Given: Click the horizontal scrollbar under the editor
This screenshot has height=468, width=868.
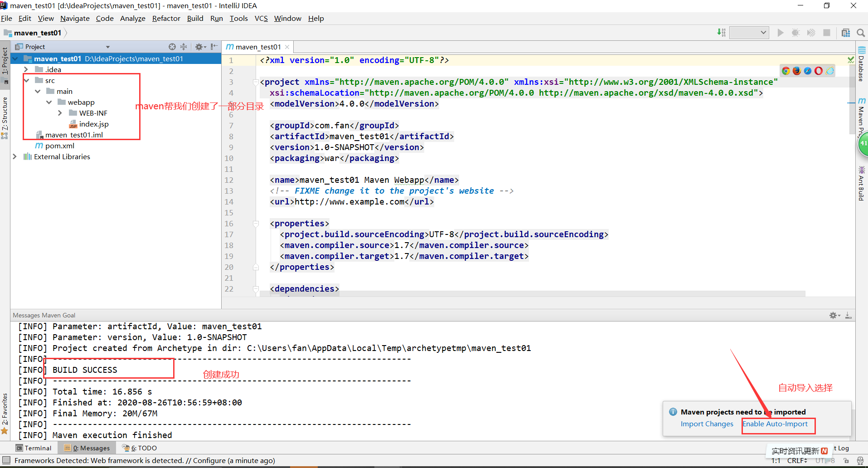Looking at the screenshot, I should 533,294.
